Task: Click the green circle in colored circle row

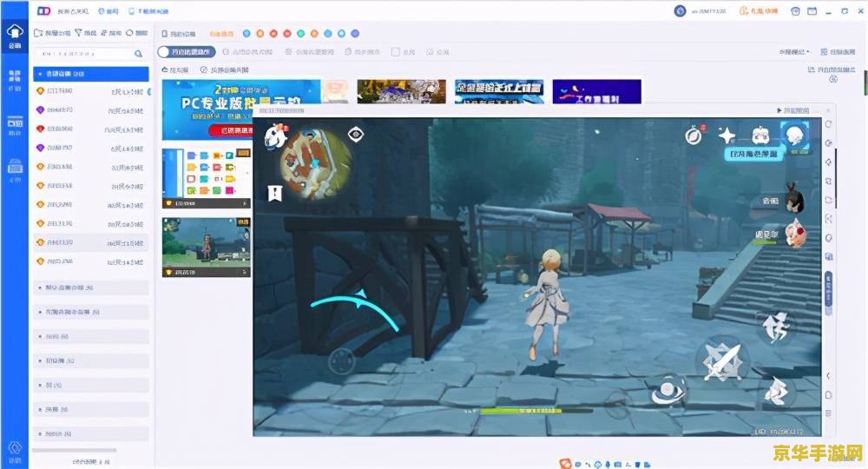Action: coord(300,34)
